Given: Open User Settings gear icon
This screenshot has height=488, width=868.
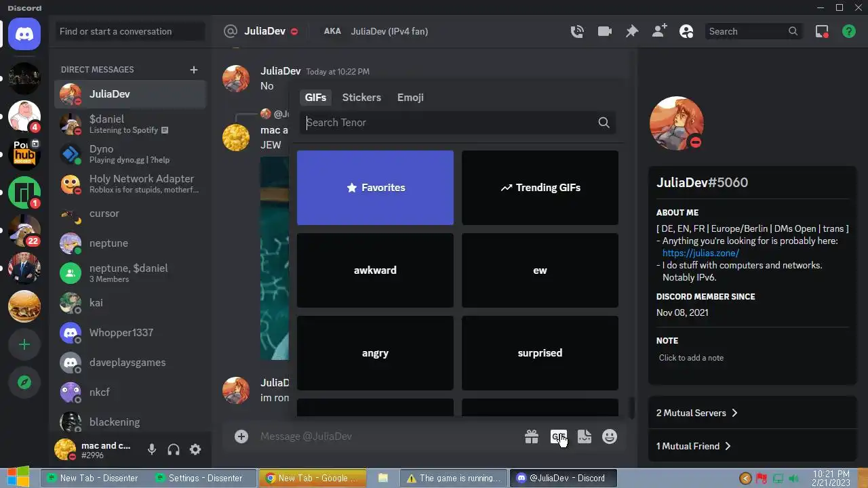Looking at the screenshot, I should coord(195,449).
